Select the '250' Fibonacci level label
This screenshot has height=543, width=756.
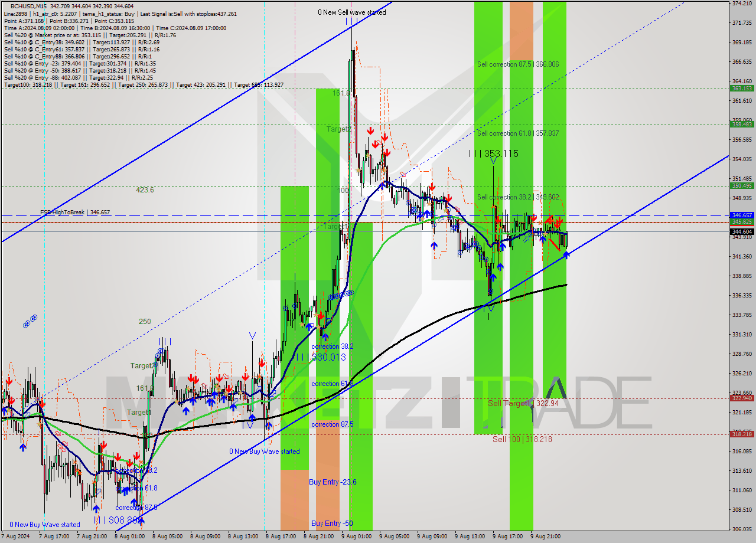145,322
